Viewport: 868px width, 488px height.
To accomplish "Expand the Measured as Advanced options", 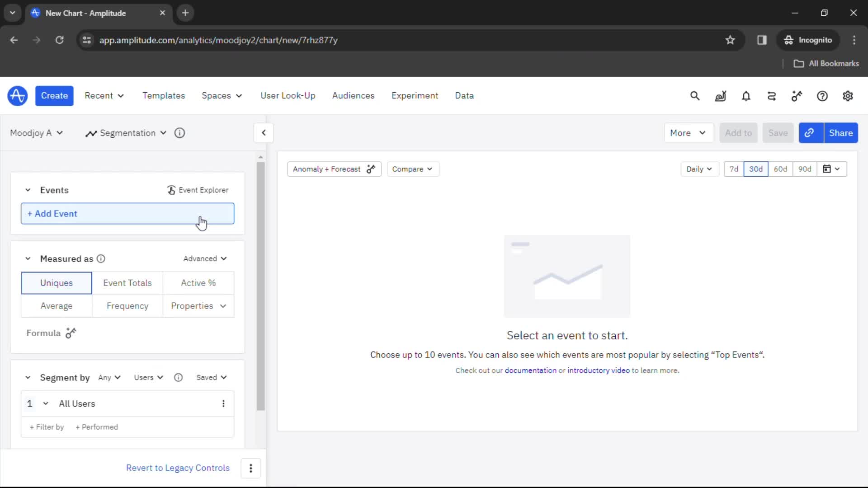I will click(x=205, y=258).
